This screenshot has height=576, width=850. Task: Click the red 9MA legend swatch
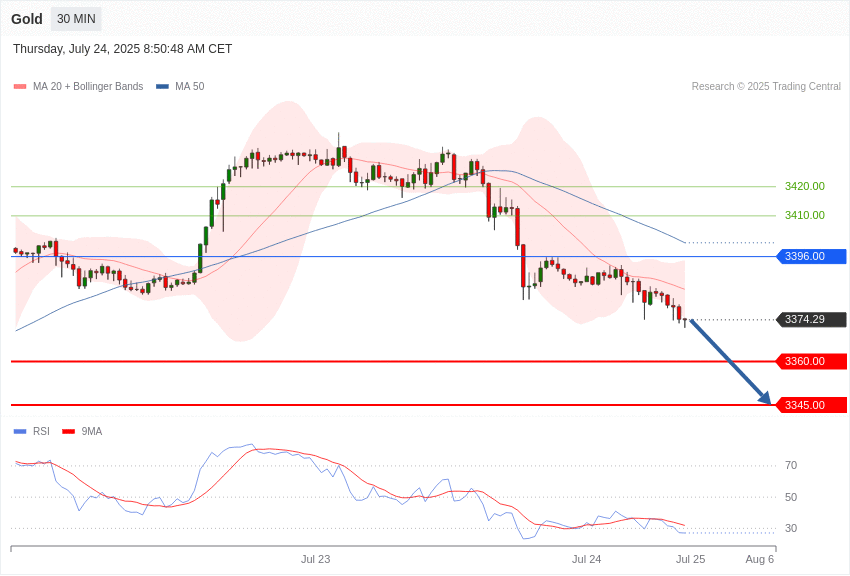pos(69,431)
